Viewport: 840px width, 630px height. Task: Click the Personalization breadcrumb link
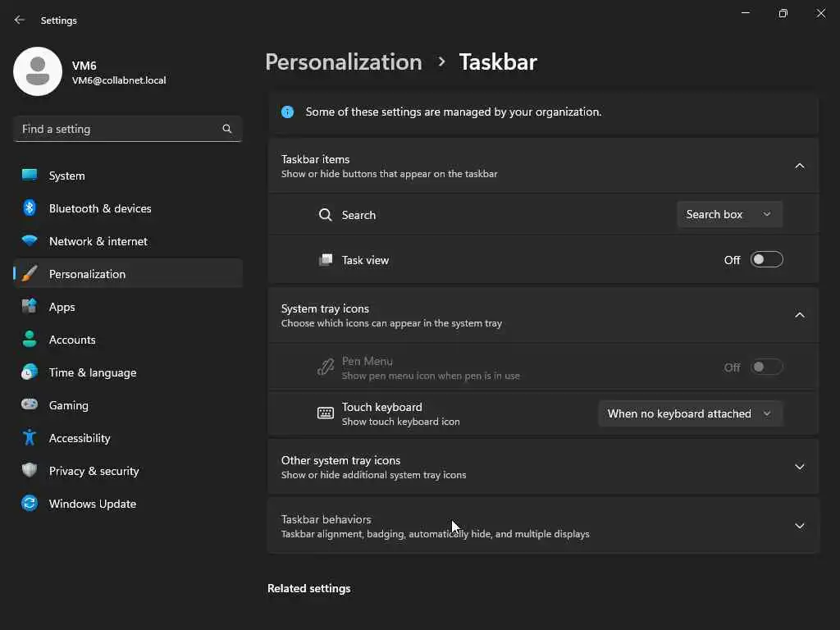pos(344,62)
